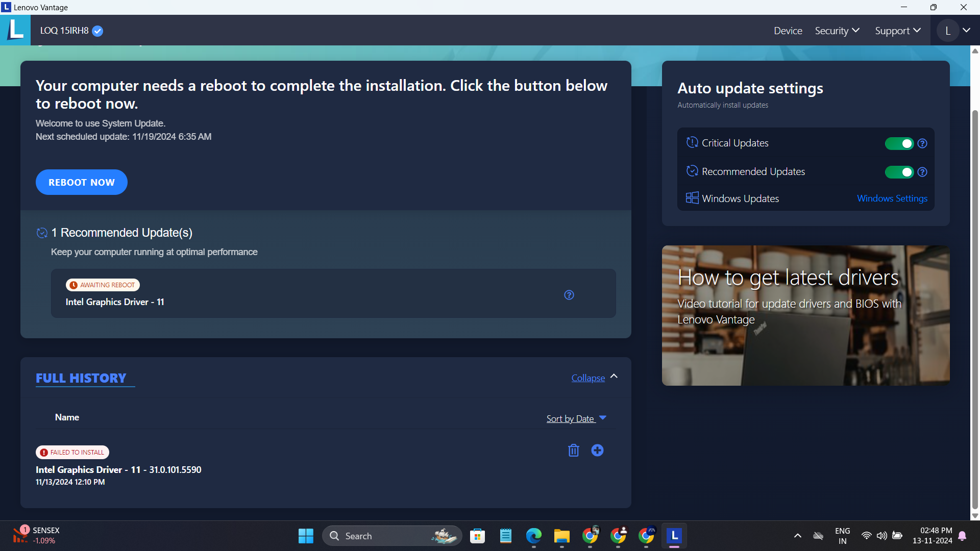Viewport: 980px width, 551px height.
Task: Select the FULL HISTORY tab
Action: [81, 378]
